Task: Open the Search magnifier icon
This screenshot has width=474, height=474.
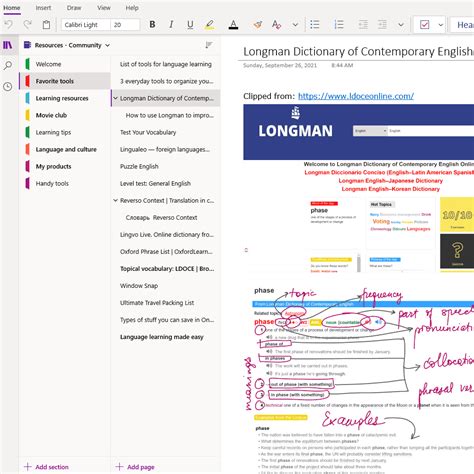Action: (x=8, y=65)
